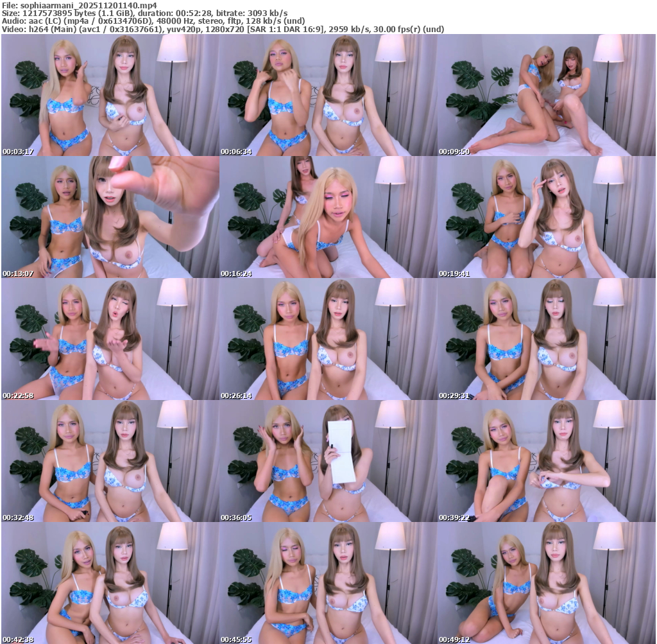
Task: Open the frame at 00:16:24
Action: [x=328, y=217]
